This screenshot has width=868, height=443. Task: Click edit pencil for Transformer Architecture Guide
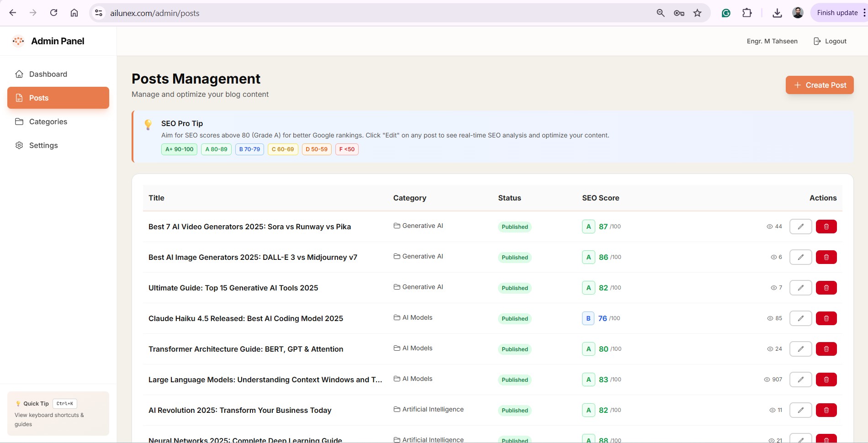pyautogui.click(x=800, y=349)
